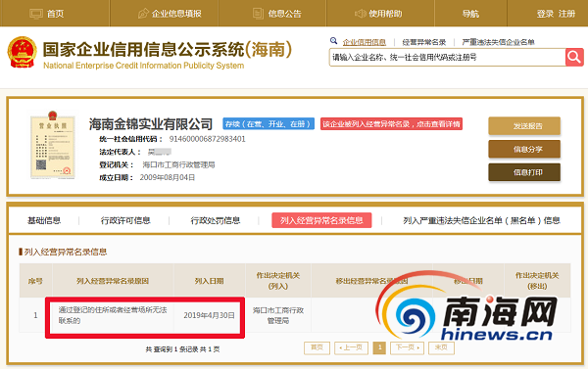Select the 经营异常名录 search category
Image resolution: width=588 pixels, height=369 pixels.
tap(423, 42)
